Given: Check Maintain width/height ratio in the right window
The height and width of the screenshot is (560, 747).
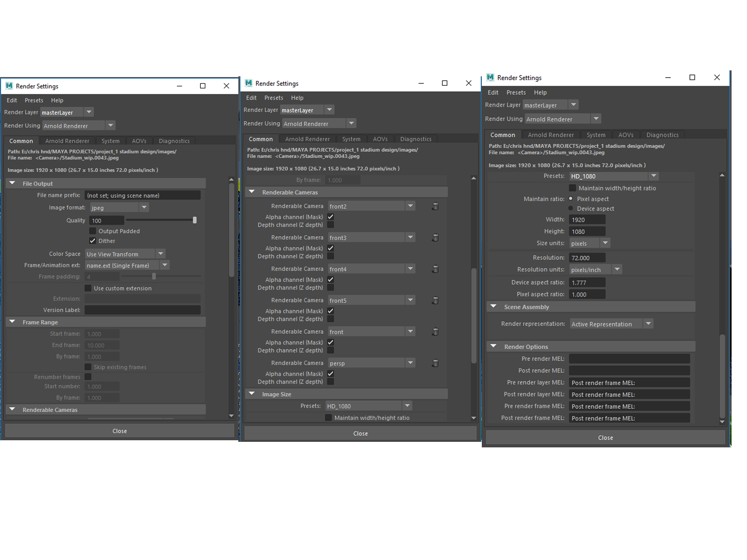Looking at the screenshot, I should (x=572, y=188).
